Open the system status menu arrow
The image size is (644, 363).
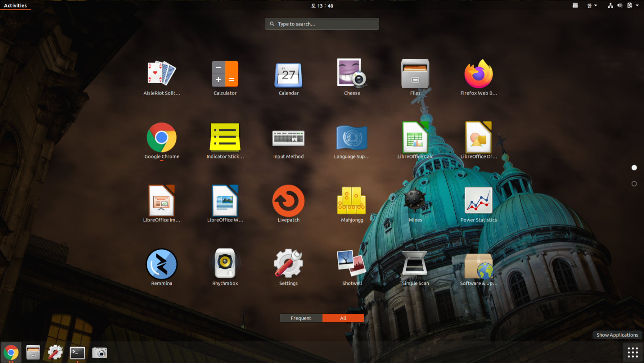click(x=637, y=5)
